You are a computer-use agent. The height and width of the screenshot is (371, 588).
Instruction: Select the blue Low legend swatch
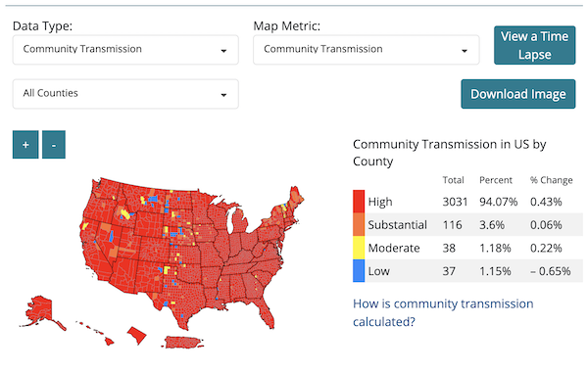359,270
